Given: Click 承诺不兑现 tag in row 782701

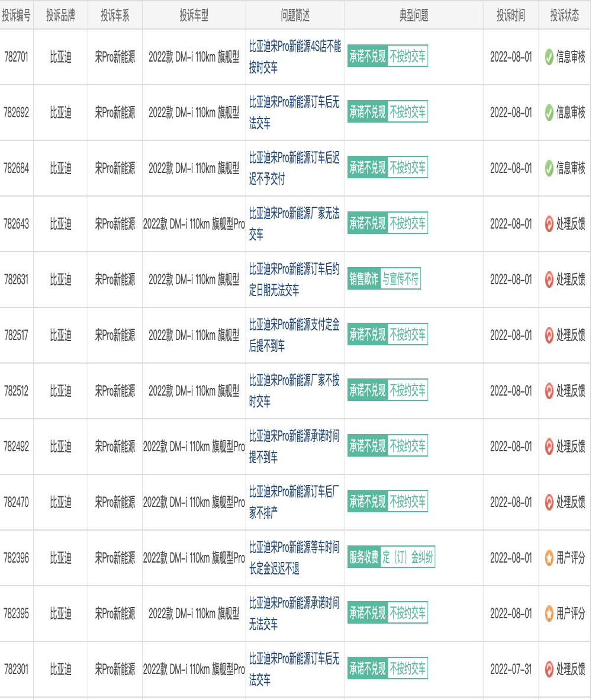Looking at the screenshot, I should coord(368,56).
